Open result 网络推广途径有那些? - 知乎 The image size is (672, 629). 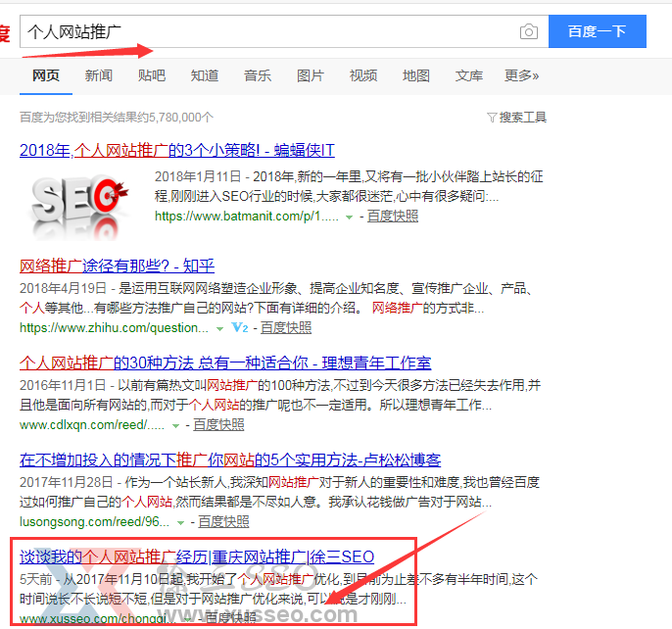pos(117,266)
